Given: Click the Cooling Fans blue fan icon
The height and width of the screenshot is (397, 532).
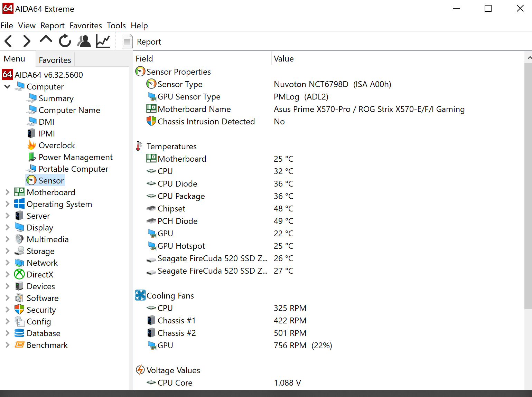Looking at the screenshot, I should [x=140, y=295].
